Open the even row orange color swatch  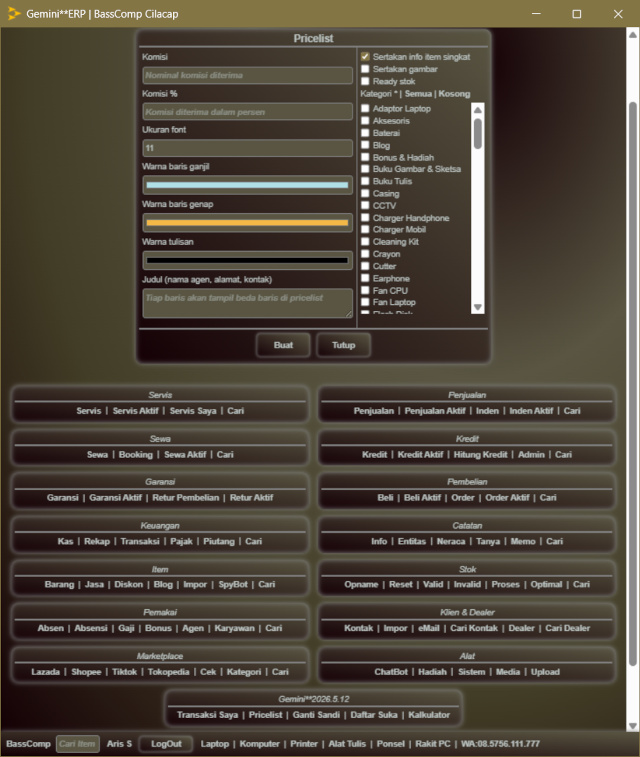coord(247,223)
